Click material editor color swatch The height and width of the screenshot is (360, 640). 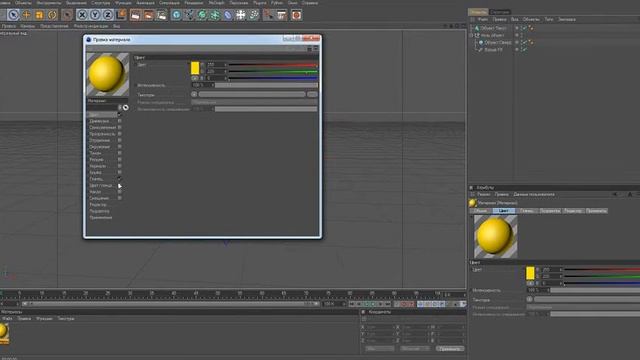(195, 68)
